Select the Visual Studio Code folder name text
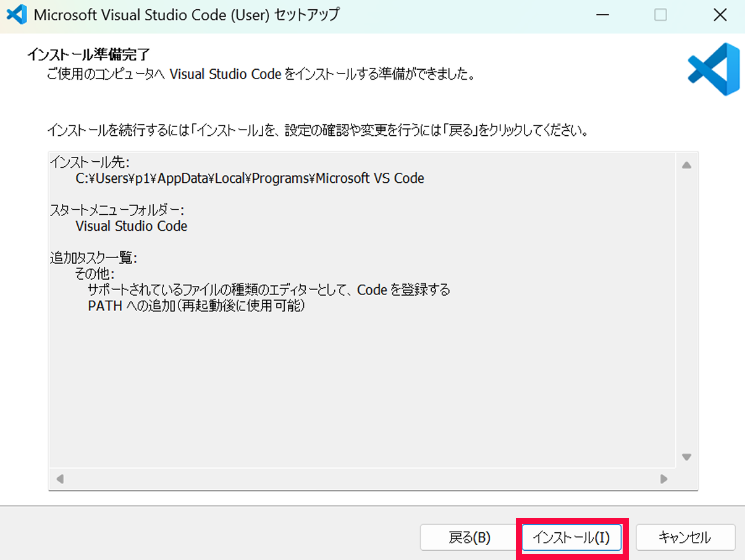This screenshot has height=560, width=745. pos(131,226)
